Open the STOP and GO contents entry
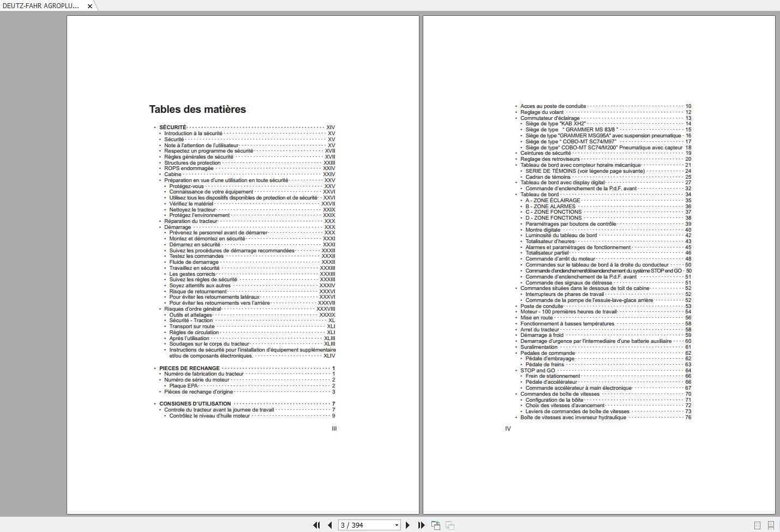 pos(537,371)
